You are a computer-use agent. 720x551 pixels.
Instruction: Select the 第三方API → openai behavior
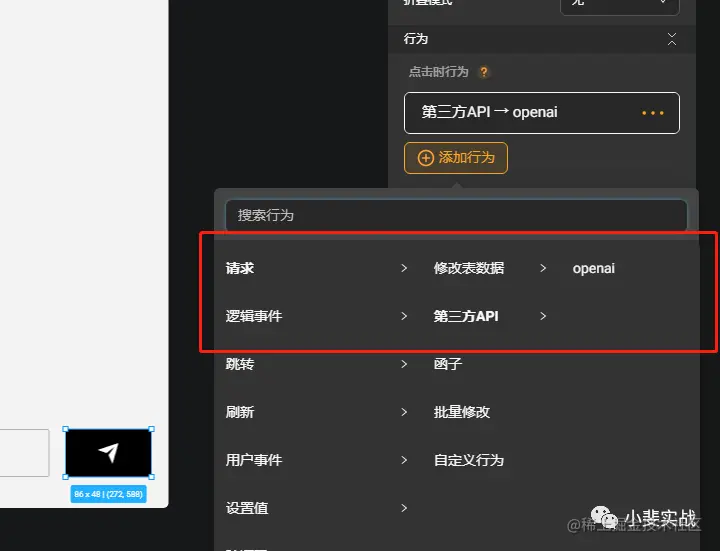pos(541,113)
